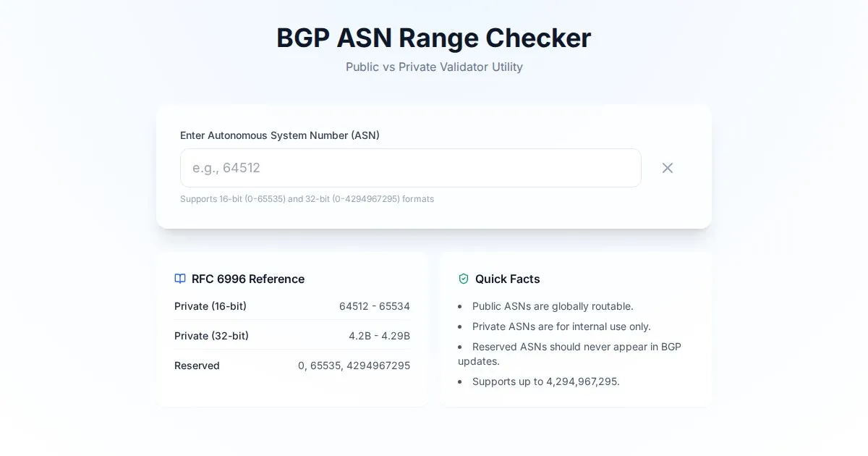
Task: Click the BGP ASN Range Checker title
Action: click(x=433, y=38)
